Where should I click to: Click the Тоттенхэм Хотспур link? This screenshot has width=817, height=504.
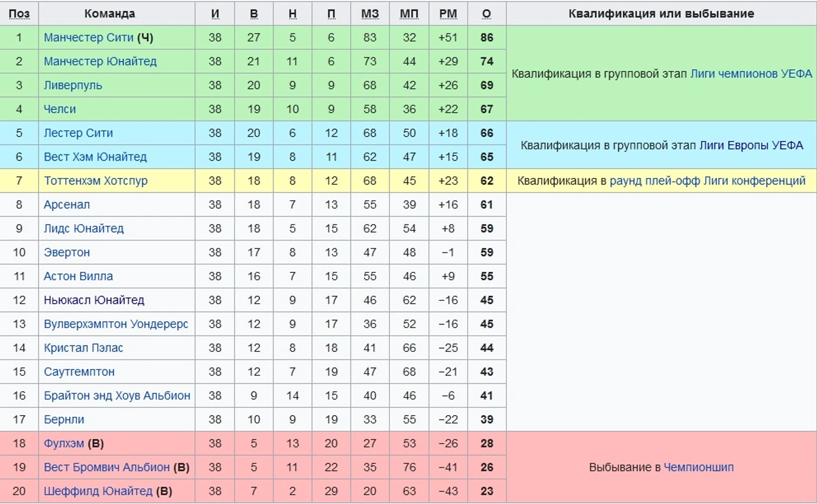(x=96, y=181)
